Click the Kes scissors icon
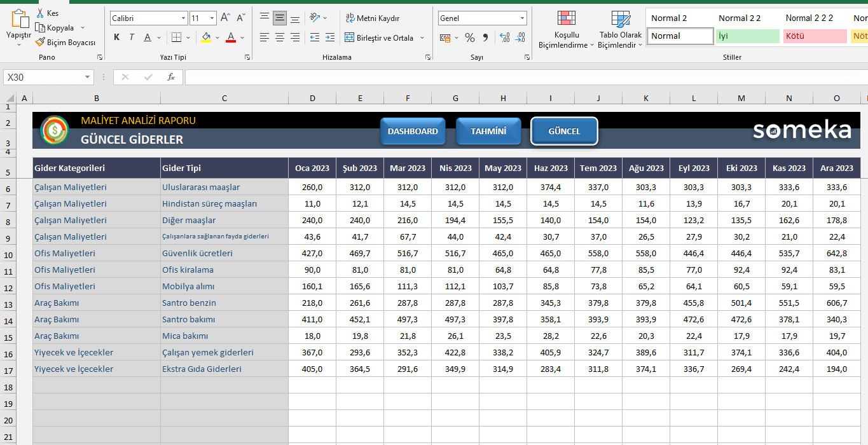868x445 pixels. (x=41, y=13)
